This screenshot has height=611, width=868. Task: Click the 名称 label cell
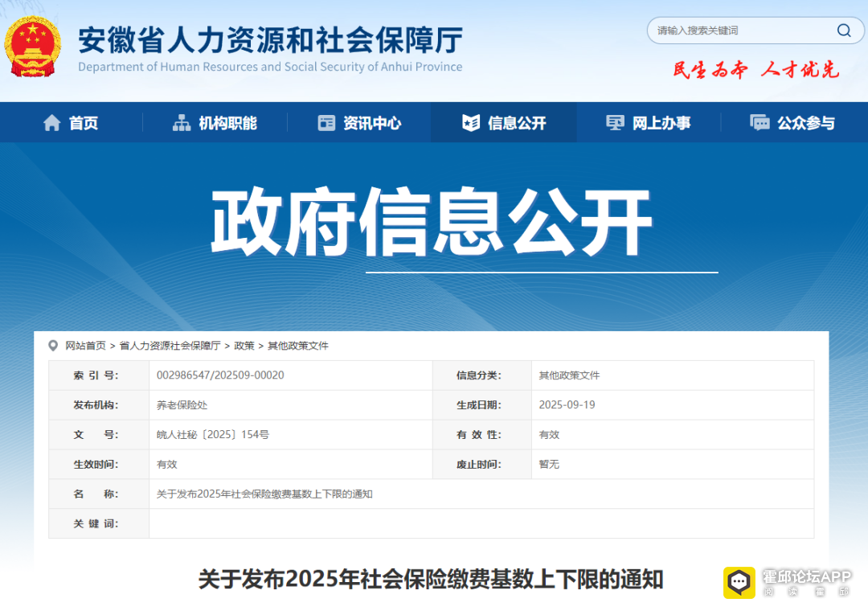point(99,494)
